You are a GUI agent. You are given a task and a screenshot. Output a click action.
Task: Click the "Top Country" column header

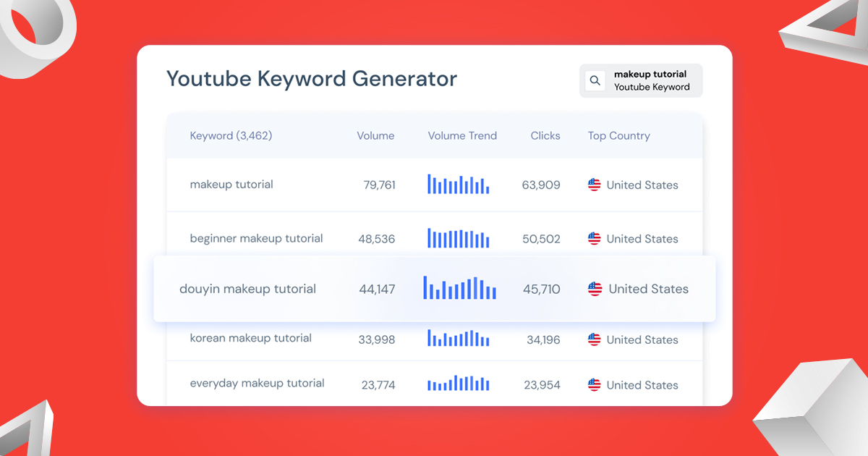(x=618, y=135)
